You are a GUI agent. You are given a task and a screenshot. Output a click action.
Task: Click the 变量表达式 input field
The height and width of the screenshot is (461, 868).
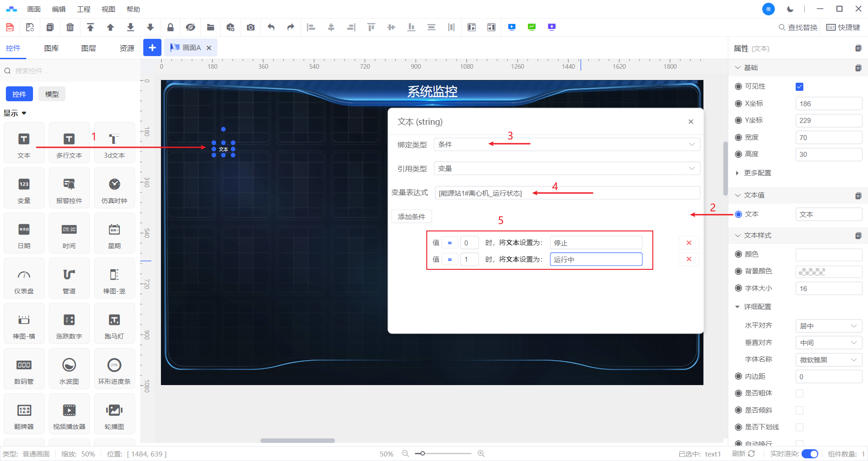pyautogui.click(x=567, y=193)
